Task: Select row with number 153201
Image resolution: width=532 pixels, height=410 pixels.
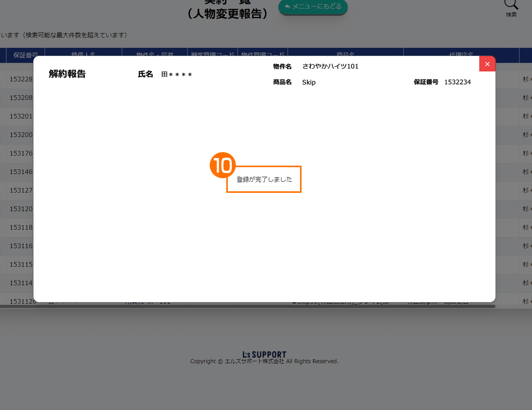Action: pyautogui.click(x=21, y=116)
